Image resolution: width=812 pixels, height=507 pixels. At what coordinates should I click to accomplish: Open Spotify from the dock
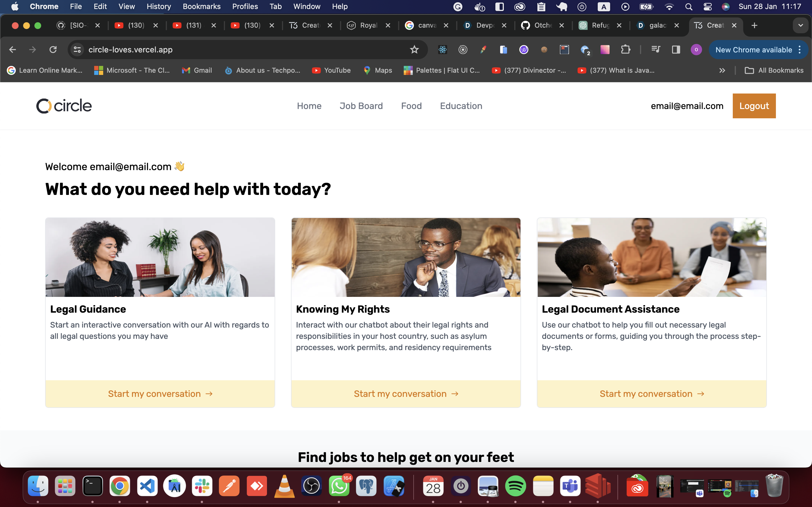(x=515, y=486)
